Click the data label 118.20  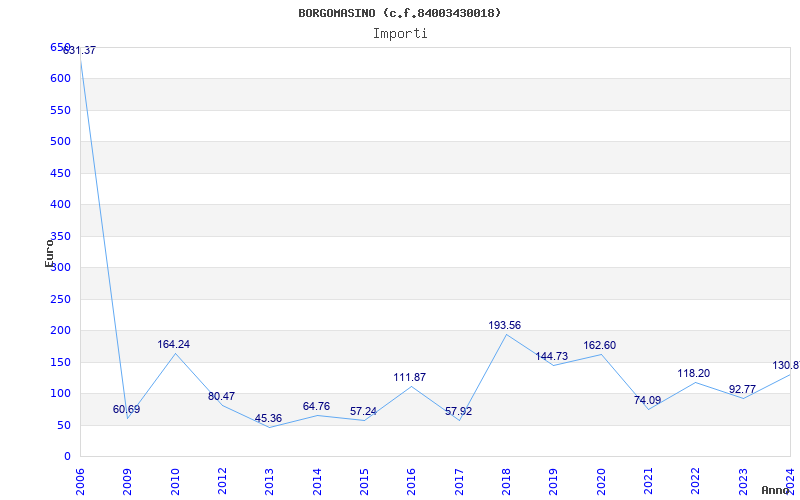pyautogui.click(x=694, y=373)
